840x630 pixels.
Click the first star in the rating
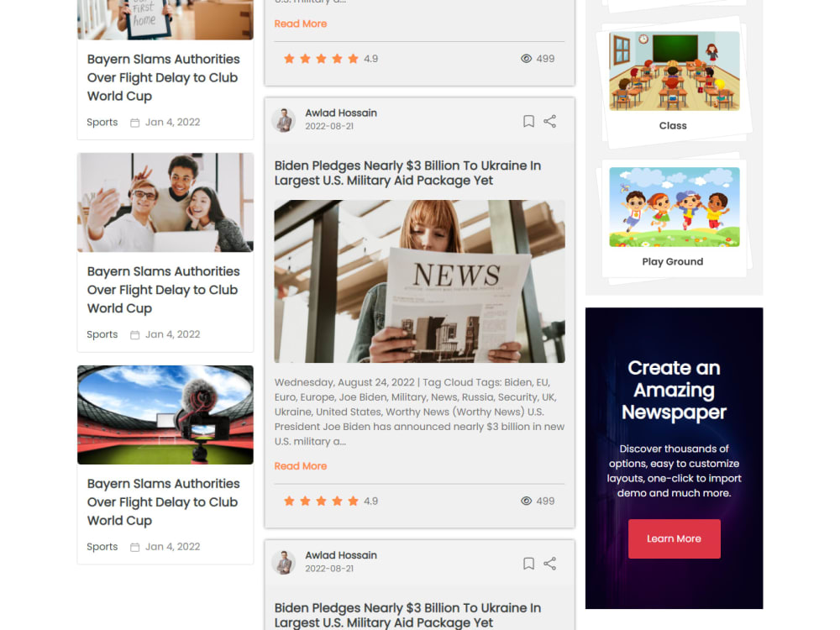(289, 501)
